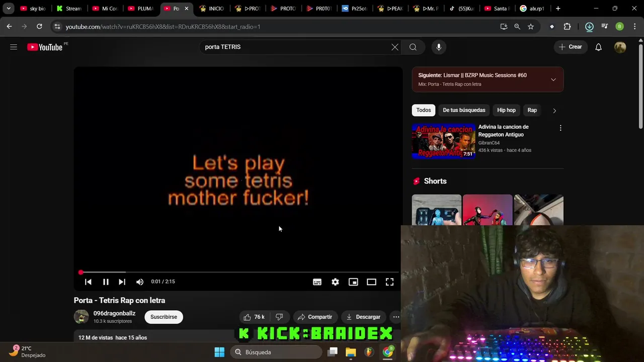This screenshot has height=362, width=644.
Task: Switch to the sky bio tab
Action: click(33, 9)
